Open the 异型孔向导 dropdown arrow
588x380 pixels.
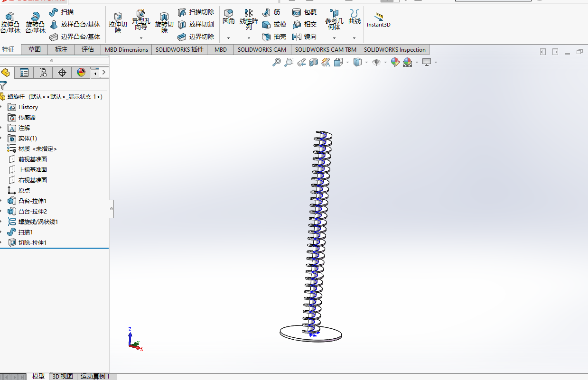pos(141,38)
